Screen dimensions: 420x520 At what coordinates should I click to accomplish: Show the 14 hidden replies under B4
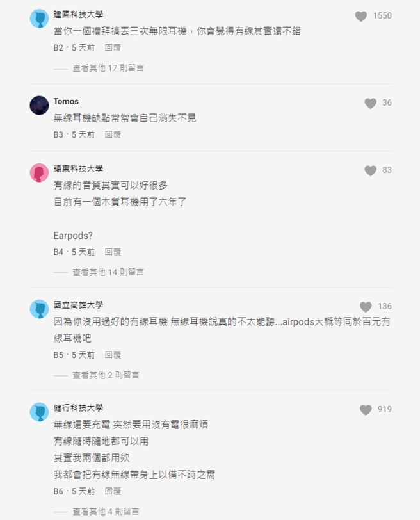pos(108,272)
